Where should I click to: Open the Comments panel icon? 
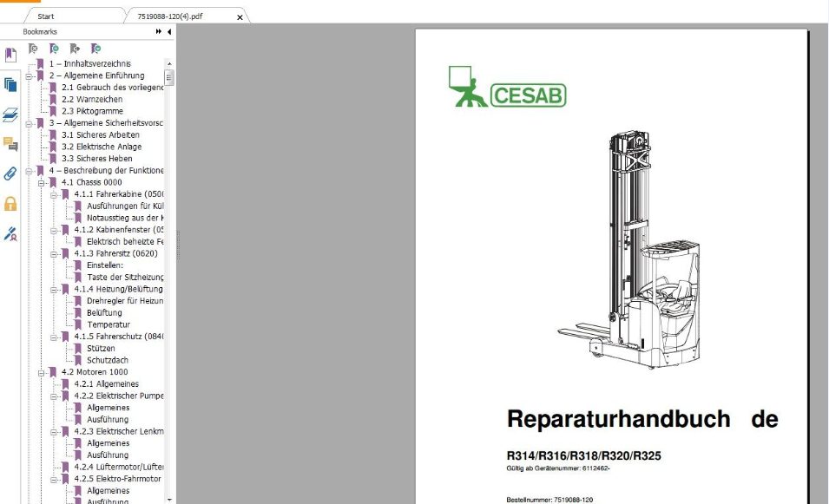[10, 144]
